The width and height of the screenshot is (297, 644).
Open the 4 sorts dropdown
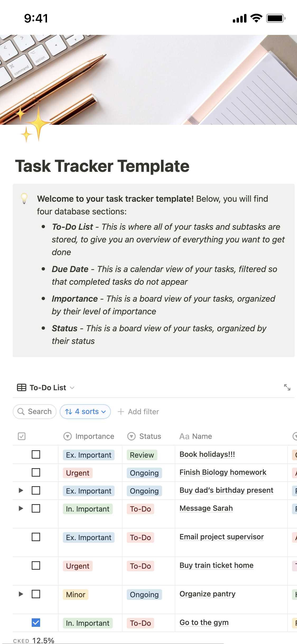85,412
